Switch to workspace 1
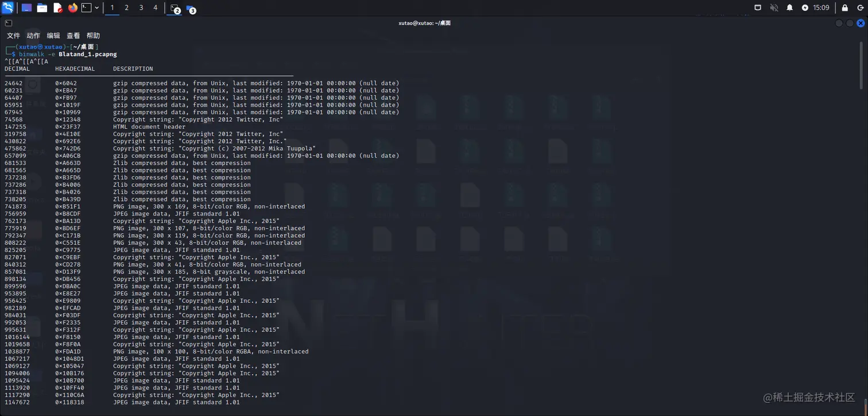This screenshot has width=868, height=416. point(112,7)
